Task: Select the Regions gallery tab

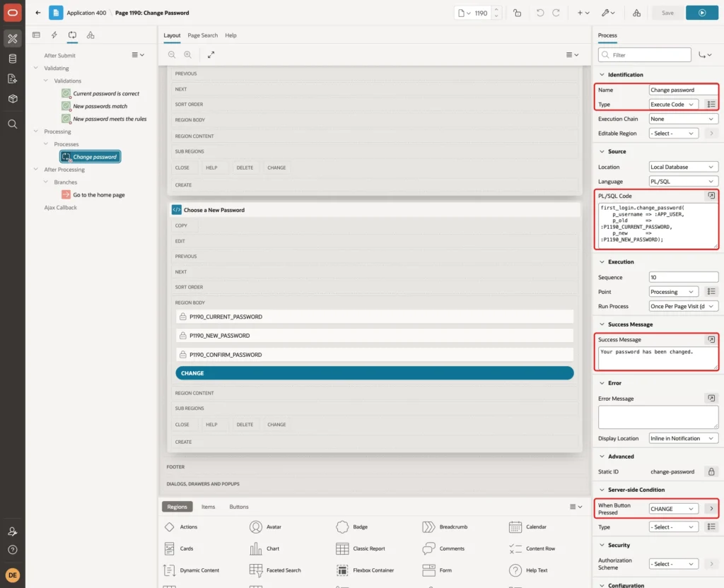Action: click(x=177, y=506)
